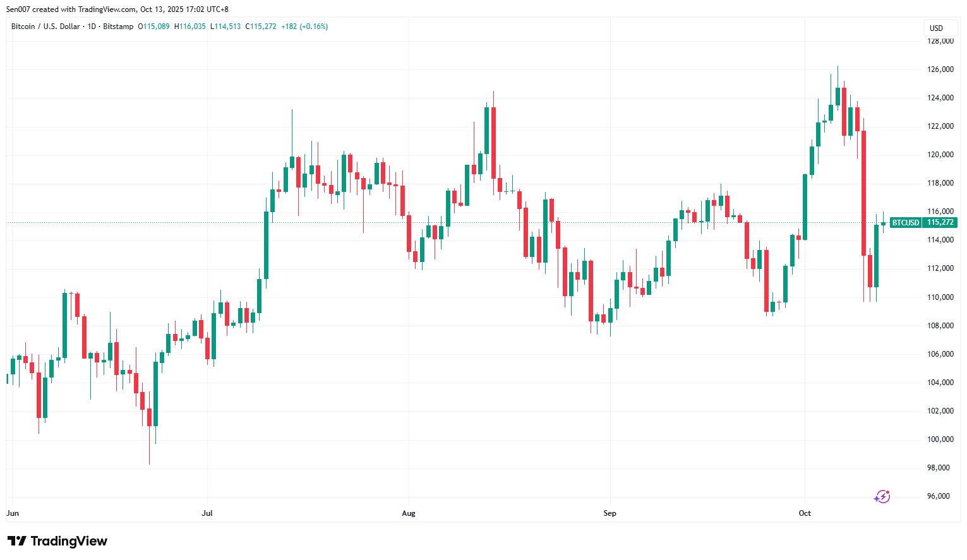Click the +182 (+0.16%) change value
The height and width of the screenshot is (560, 967).
[x=304, y=27]
